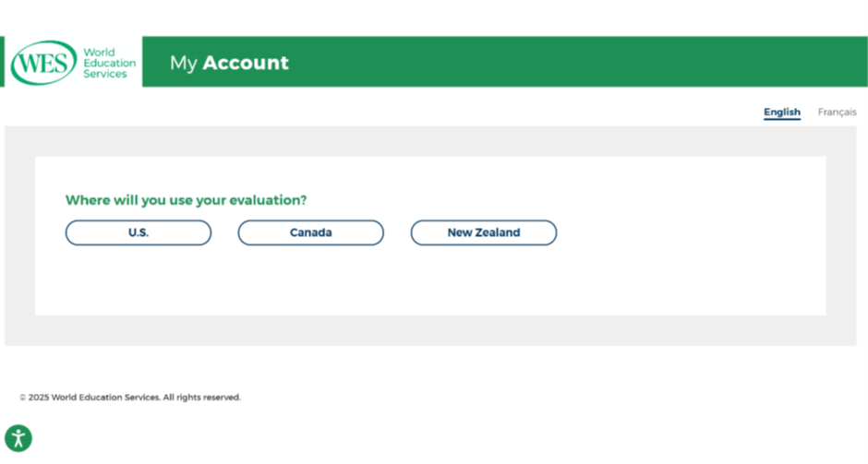Click the My Account header title

229,63
